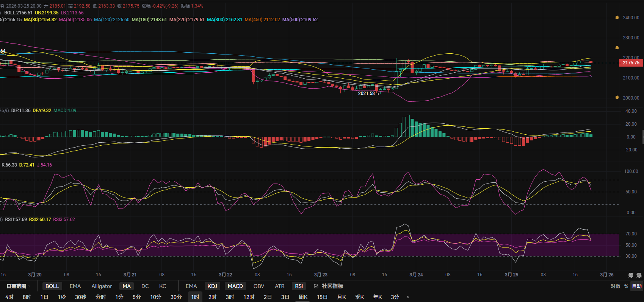
Task: Click the 爆 liquidation icon
Action: coord(639,275)
